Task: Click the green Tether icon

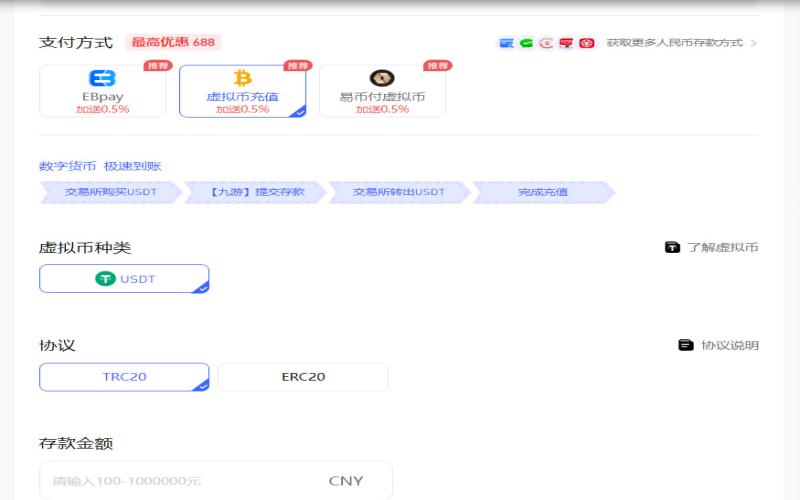Action: click(x=106, y=279)
